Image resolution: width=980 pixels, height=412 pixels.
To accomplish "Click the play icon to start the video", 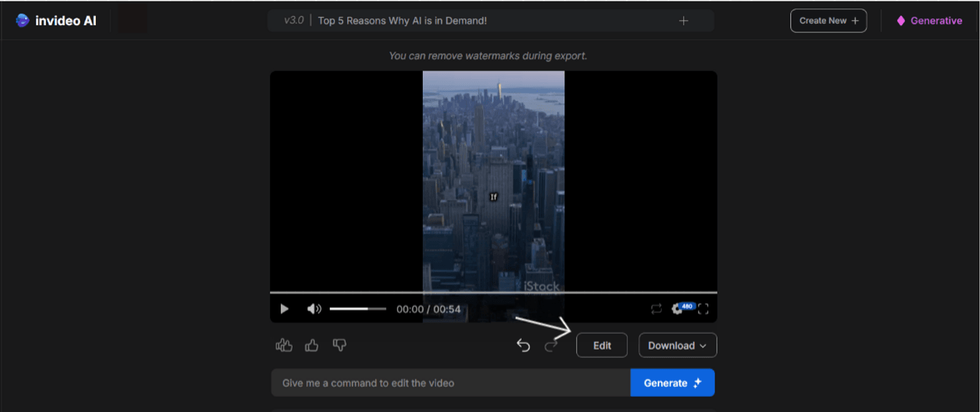I will (x=284, y=308).
